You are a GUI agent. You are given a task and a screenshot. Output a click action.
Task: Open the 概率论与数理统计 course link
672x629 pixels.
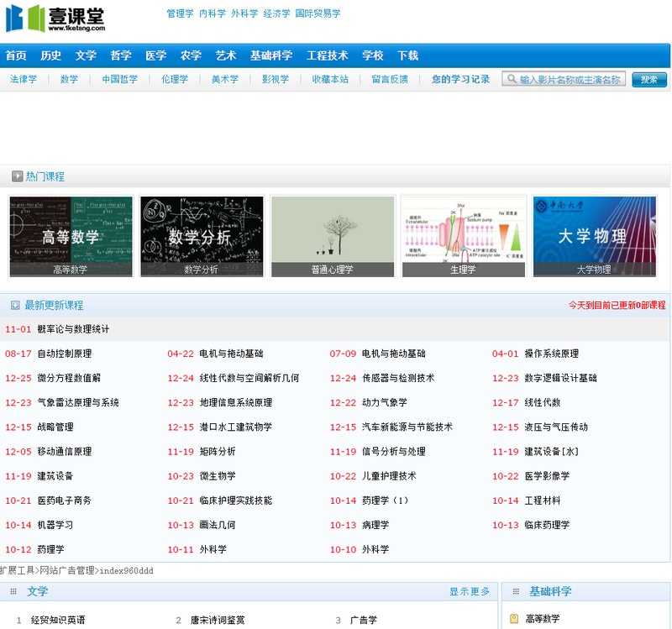[73, 329]
